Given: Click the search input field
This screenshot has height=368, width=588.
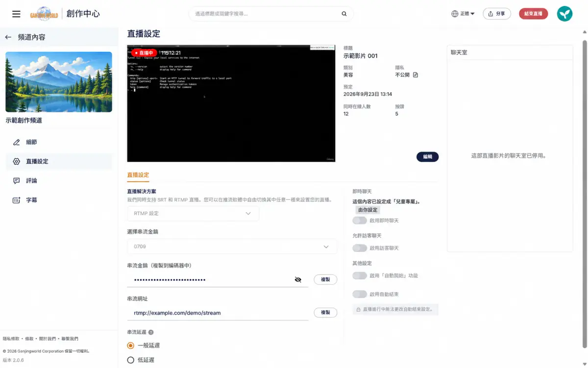Looking at the screenshot, I should coord(265,14).
